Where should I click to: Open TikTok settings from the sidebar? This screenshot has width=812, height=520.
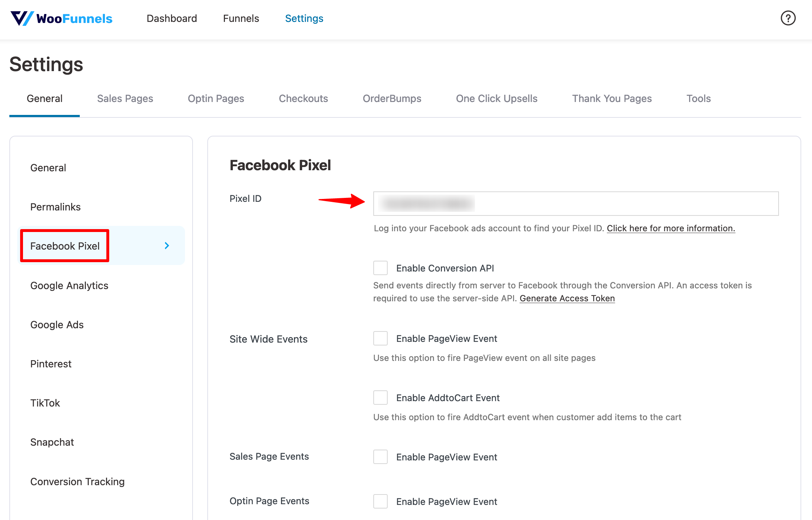(45, 403)
